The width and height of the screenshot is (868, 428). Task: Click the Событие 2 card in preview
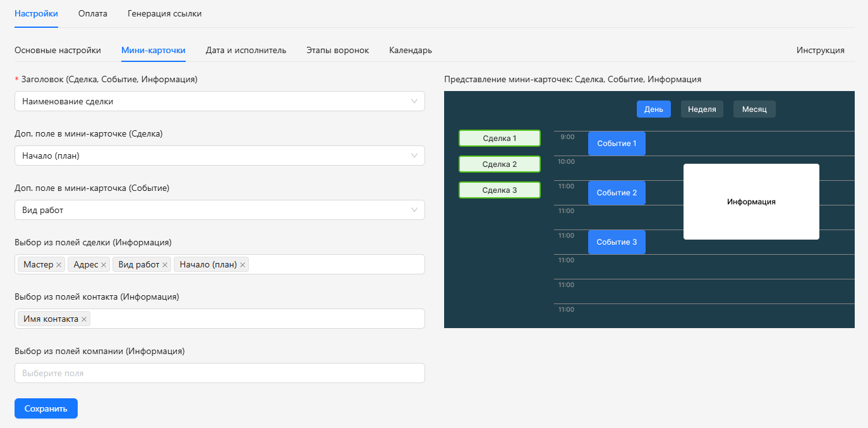pos(617,193)
